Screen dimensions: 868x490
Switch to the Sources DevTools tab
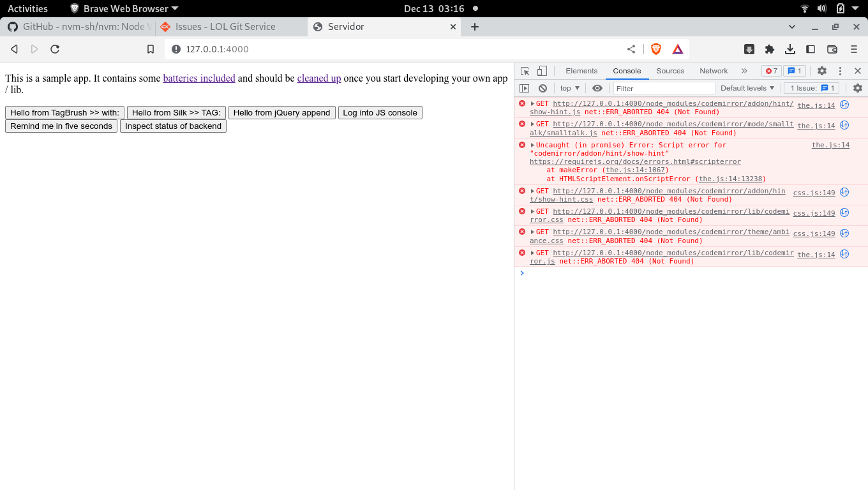pyautogui.click(x=670, y=71)
